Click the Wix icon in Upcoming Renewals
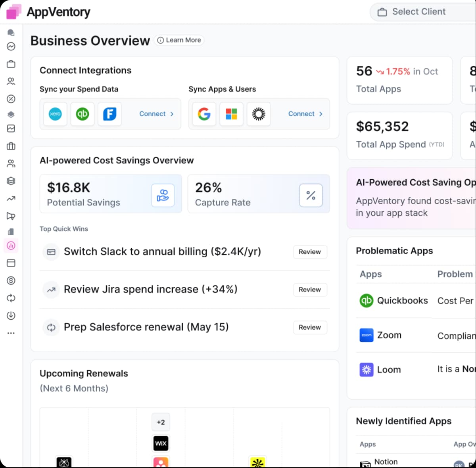This screenshot has height=468, width=476. 161,443
